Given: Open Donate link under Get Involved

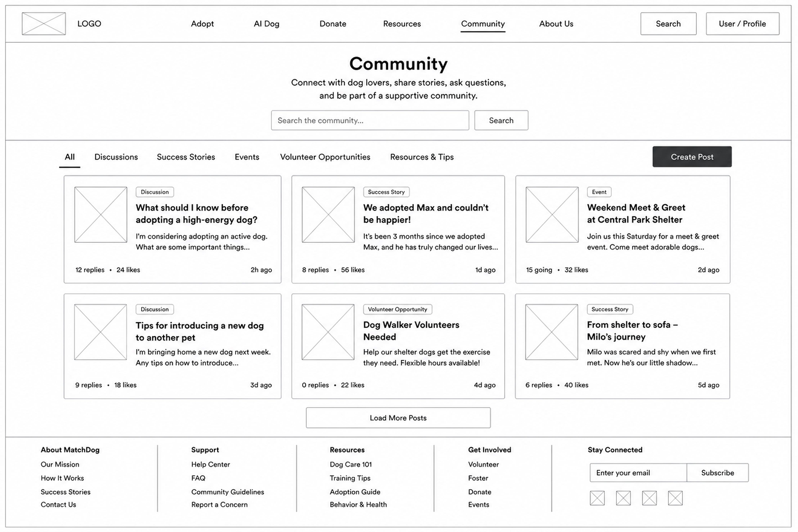Looking at the screenshot, I should coord(480,492).
